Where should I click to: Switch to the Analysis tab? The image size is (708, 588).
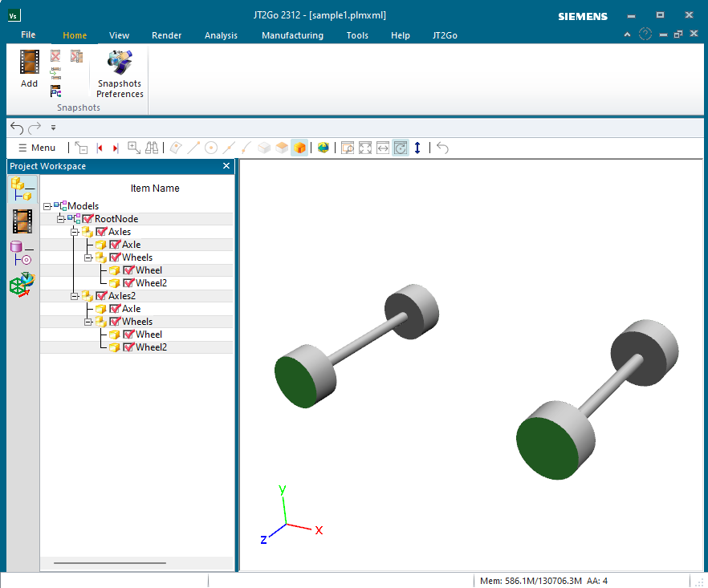[221, 35]
